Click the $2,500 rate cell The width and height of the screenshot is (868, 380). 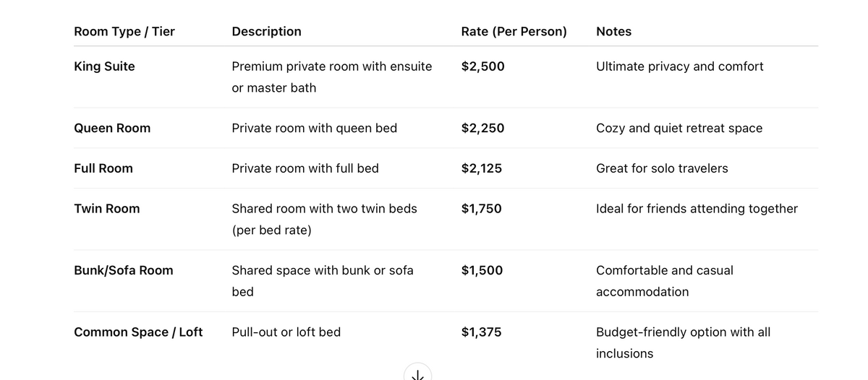[x=482, y=66]
